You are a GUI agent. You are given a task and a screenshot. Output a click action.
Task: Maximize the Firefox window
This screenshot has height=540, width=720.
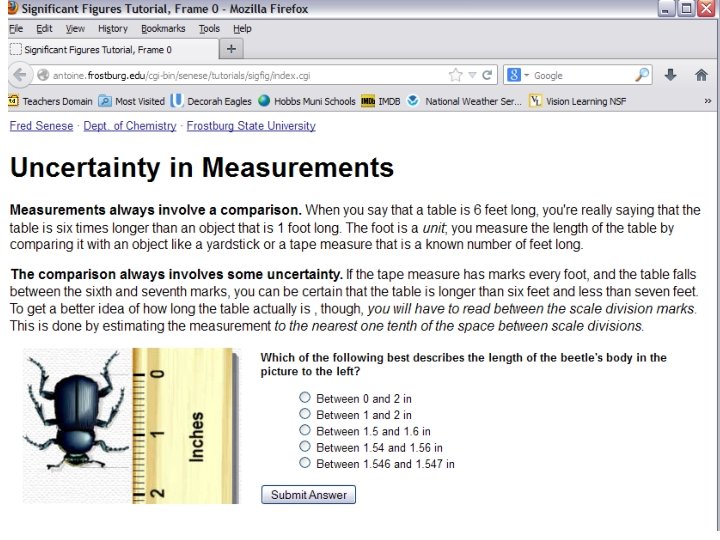tap(686, 8)
